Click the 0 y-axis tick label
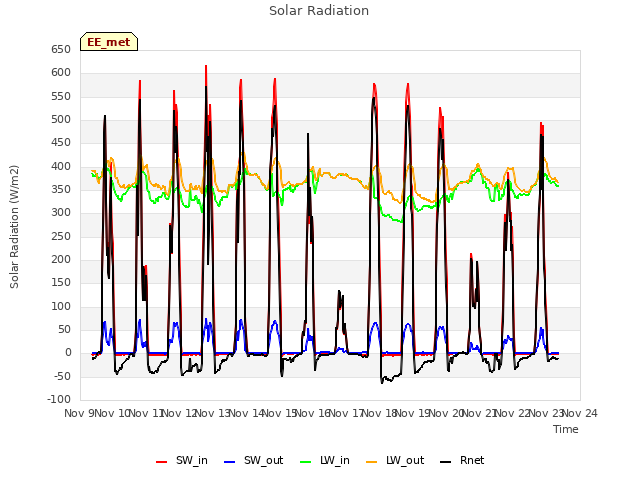 [x=68, y=353]
